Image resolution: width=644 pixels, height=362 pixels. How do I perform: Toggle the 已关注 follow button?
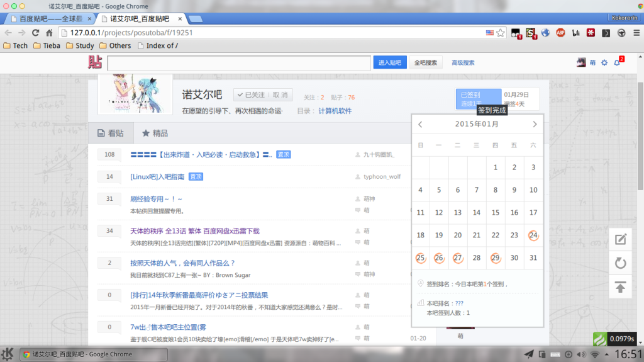[x=251, y=95]
